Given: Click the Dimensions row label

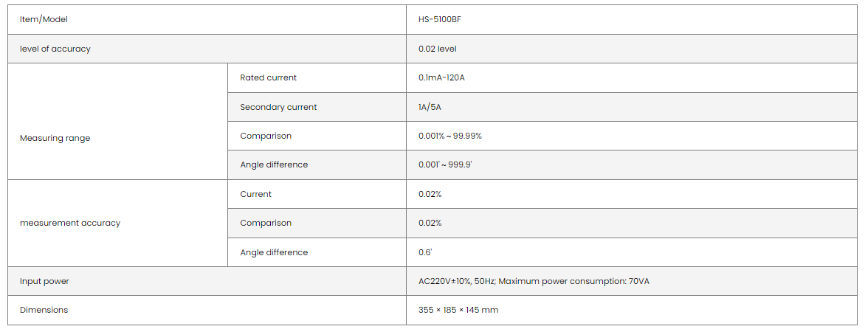Looking at the screenshot, I should point(44,310).
